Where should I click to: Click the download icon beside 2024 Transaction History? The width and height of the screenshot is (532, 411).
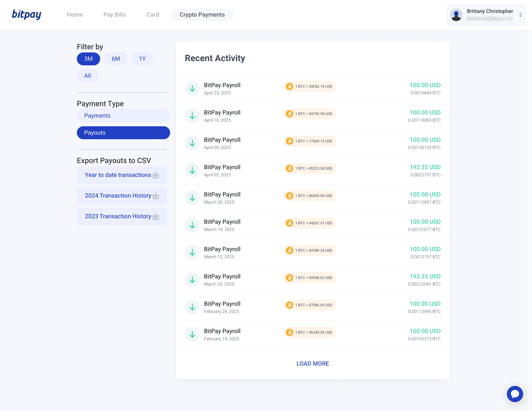156,196
